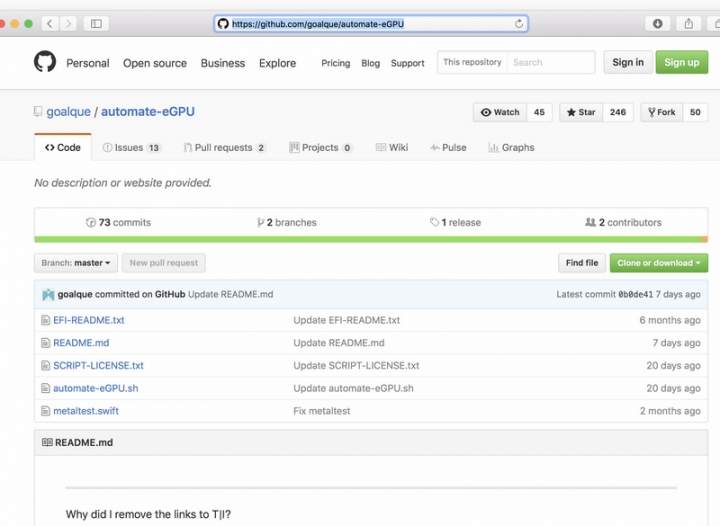Open the Blog link
720x526 pixels.
coord(371,63)
